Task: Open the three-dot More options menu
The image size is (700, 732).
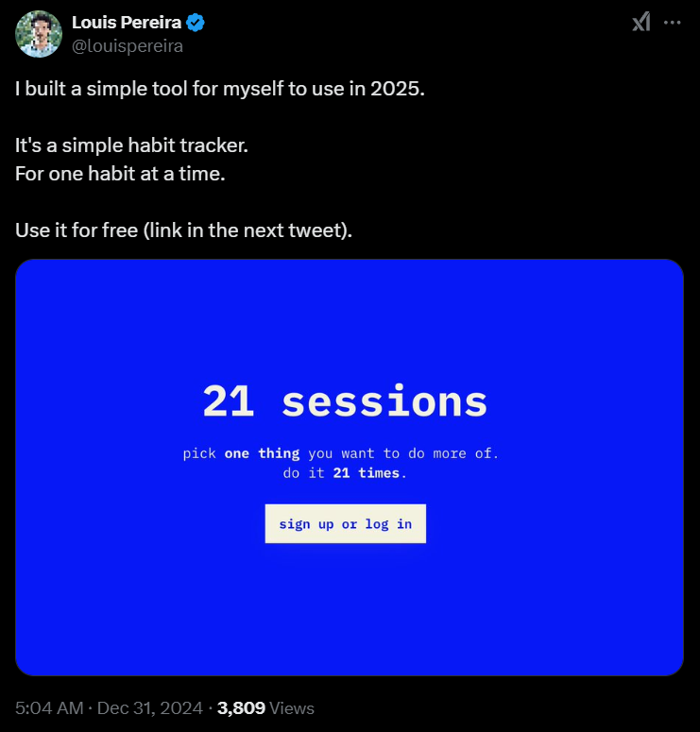Action: [x=673, y=23]
